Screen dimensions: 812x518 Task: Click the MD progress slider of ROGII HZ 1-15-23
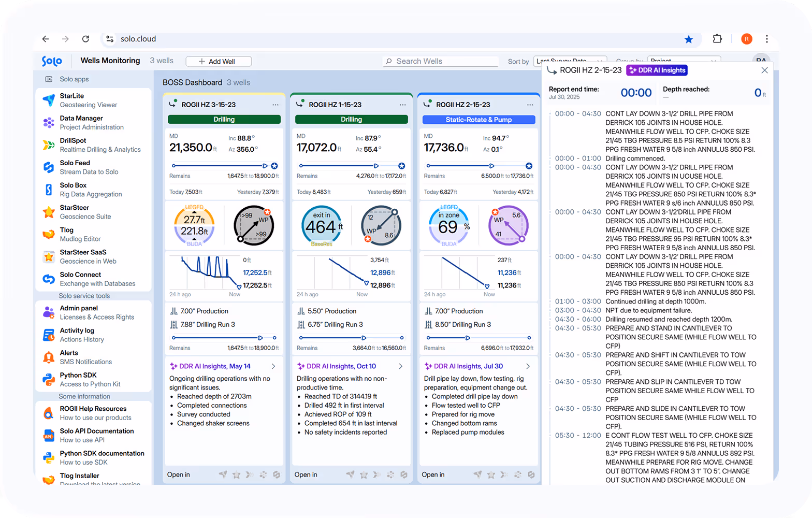click(351, 166)
